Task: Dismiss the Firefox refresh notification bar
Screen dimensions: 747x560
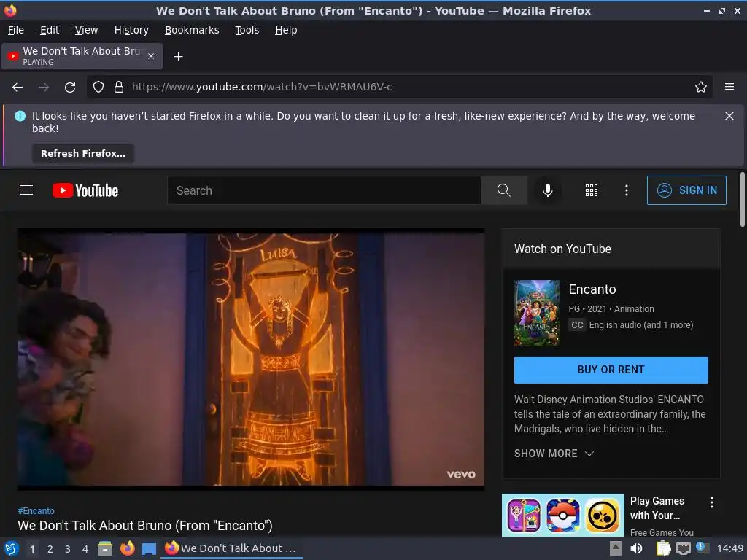Action: click(x=729, y=116)
